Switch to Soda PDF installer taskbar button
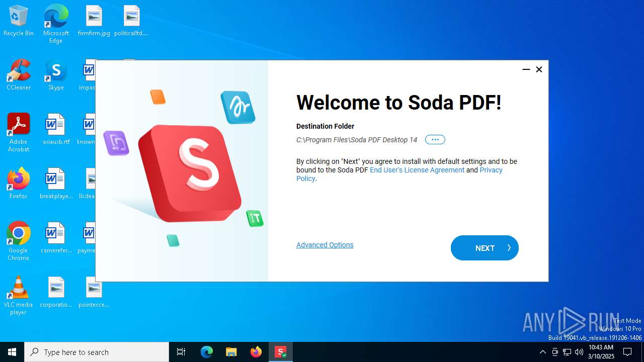 tap(281, 352)
